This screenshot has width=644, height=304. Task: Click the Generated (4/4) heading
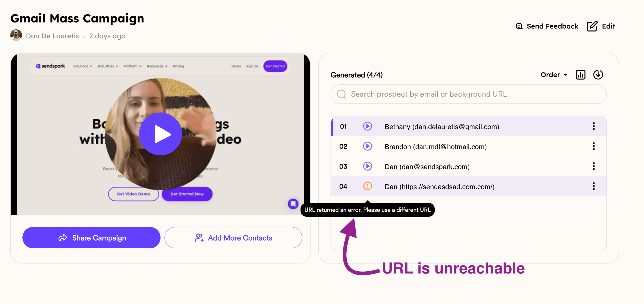pos(356,75)
